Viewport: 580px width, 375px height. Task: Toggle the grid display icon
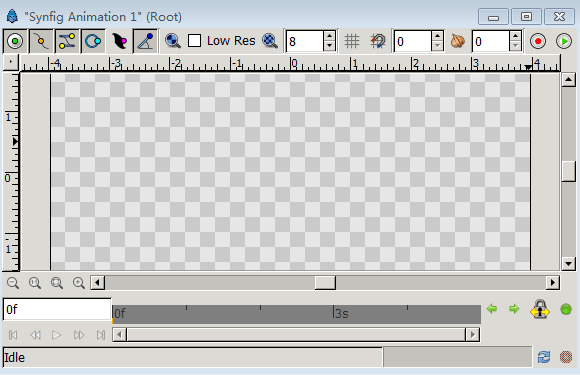352,41
